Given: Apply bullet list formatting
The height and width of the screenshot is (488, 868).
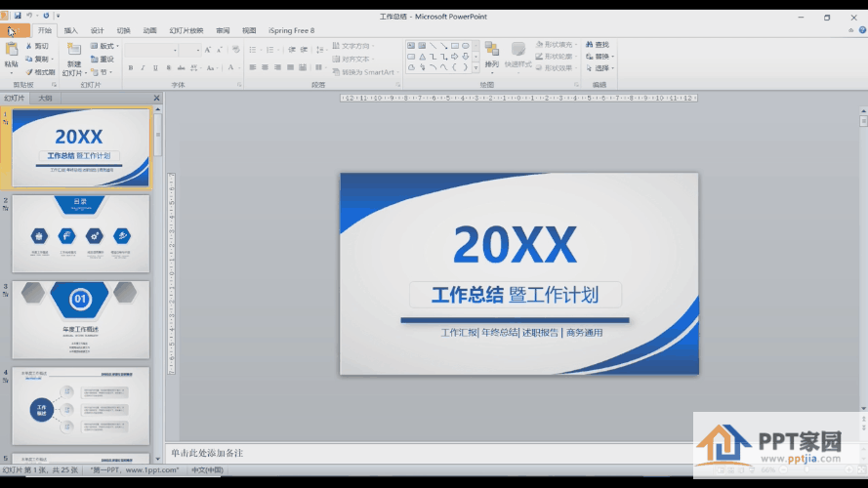Looking at the screenshot, I should [x=255, y=50].
